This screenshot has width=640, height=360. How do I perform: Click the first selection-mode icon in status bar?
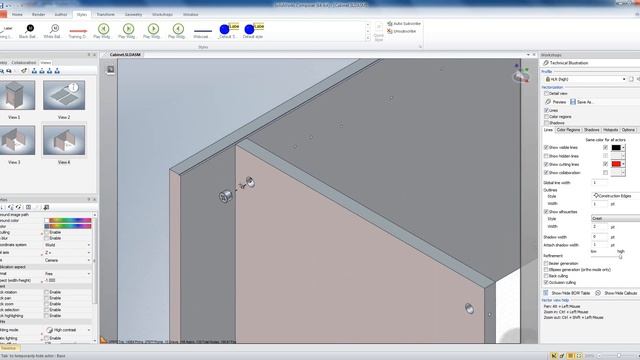[x=554, y=356]
